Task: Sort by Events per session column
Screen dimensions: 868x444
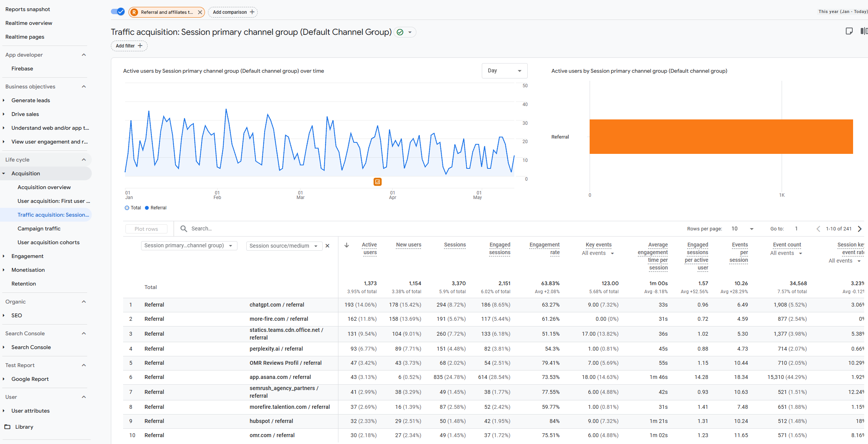Action: [x=739, y=252]
